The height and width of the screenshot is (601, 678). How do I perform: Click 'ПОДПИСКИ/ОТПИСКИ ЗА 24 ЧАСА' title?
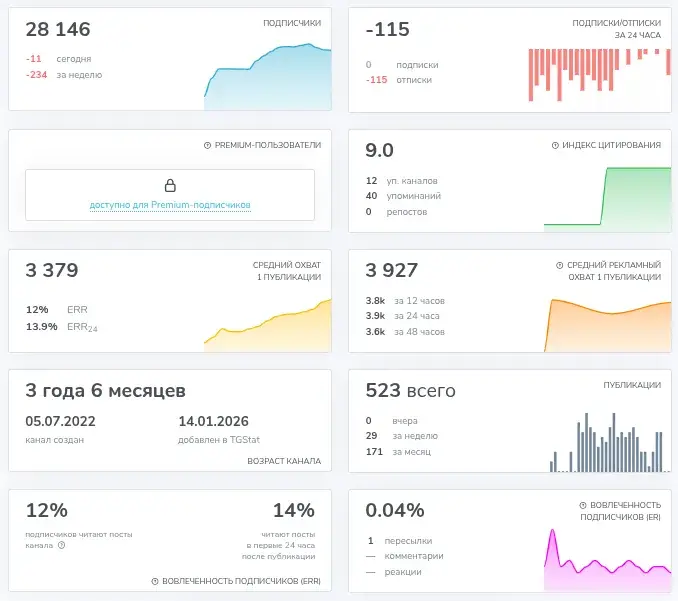(616, 29)
